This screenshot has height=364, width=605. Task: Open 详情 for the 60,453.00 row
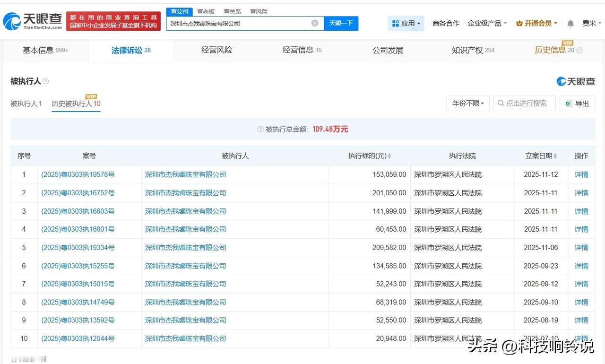[x=581, y=229]
